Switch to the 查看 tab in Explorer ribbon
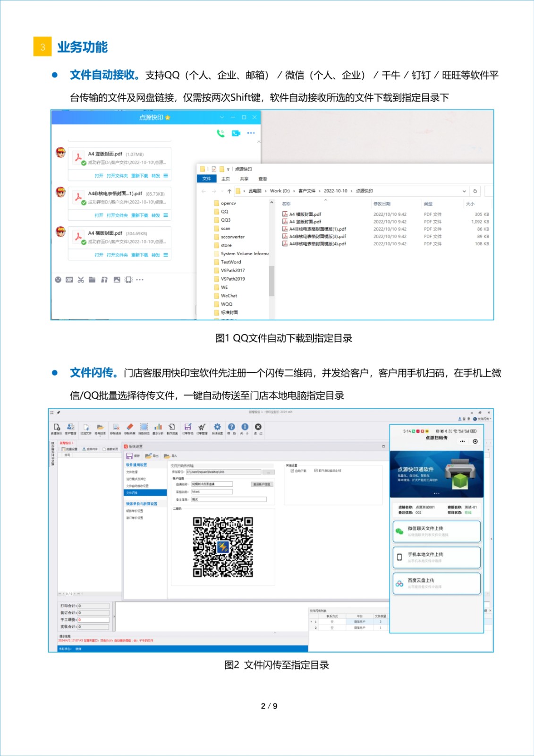534x756 pixels. click(x=263, y=179)
